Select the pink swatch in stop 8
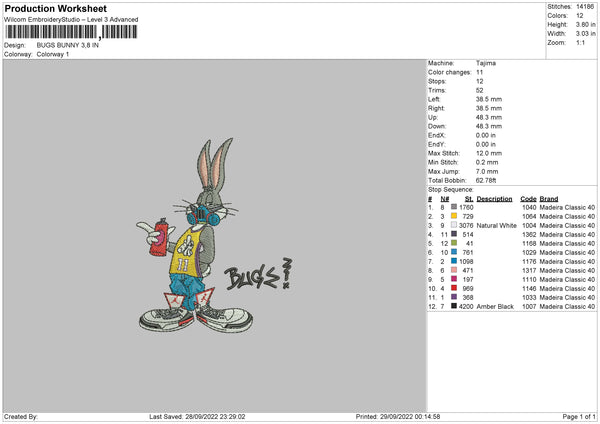Image resolution: width=600 pixels, height=424 pixels. point(455,270)
